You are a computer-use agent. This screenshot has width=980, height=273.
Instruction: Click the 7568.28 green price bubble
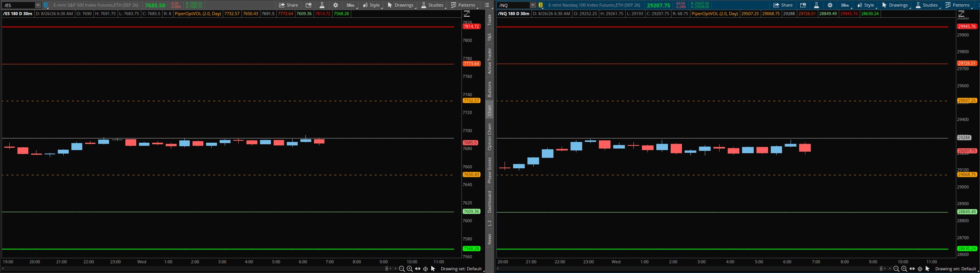471,249
